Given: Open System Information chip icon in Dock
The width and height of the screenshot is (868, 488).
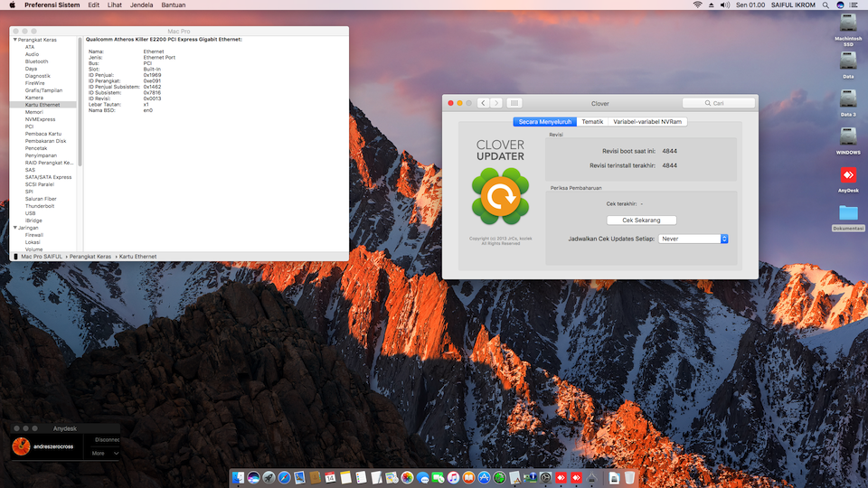Looking at the screenshot, I should [x=531, y=477].
